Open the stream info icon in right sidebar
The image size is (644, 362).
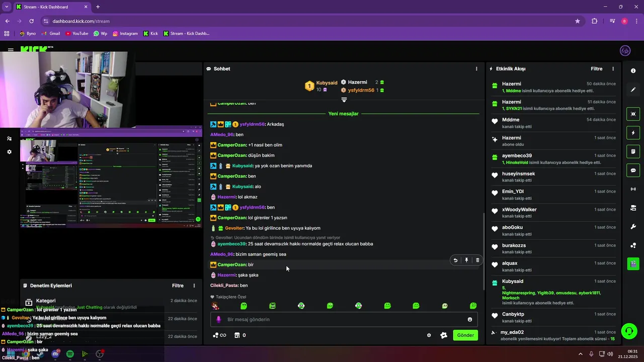[x=633, y=71]
